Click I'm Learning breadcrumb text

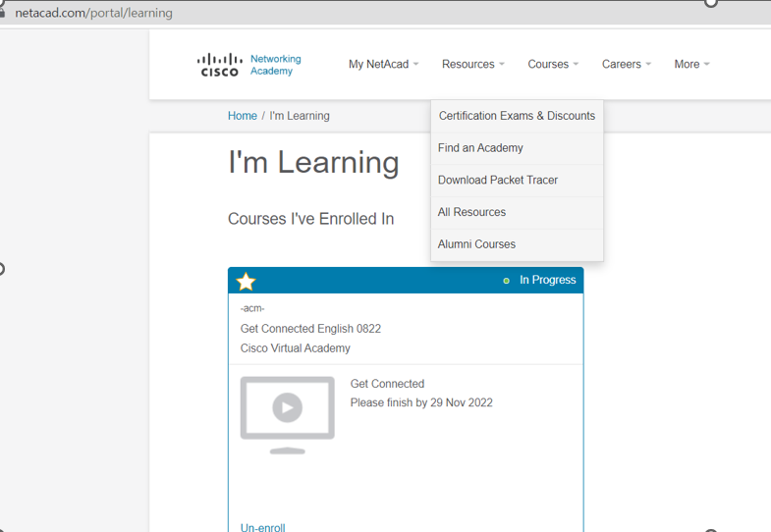[x=300, y=116]
